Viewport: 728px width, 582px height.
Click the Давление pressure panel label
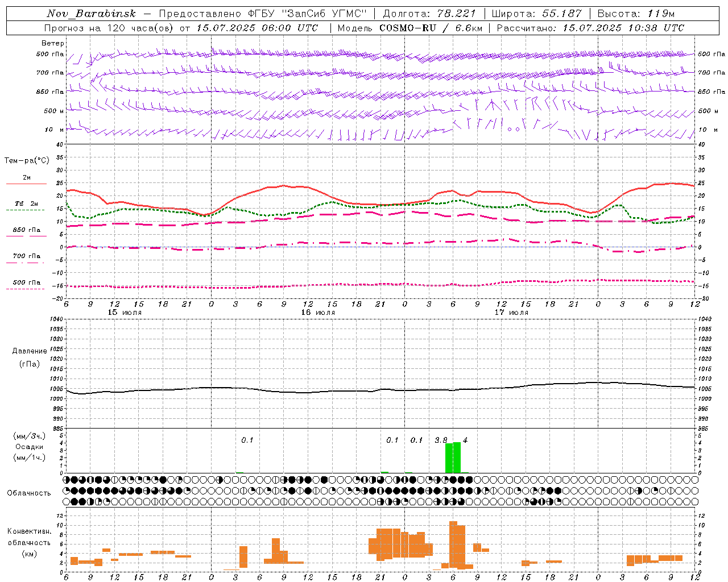coord(30,351)
